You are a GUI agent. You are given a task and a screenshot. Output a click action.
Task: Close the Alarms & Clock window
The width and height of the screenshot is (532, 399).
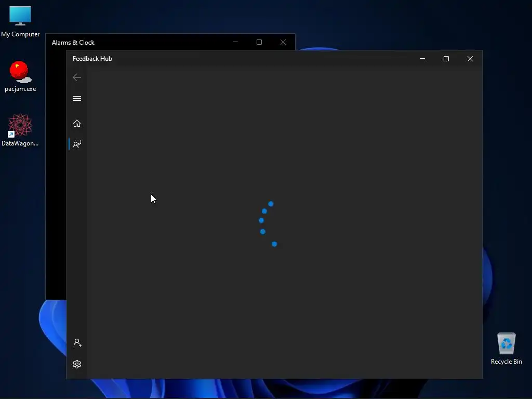pos(283,42)
